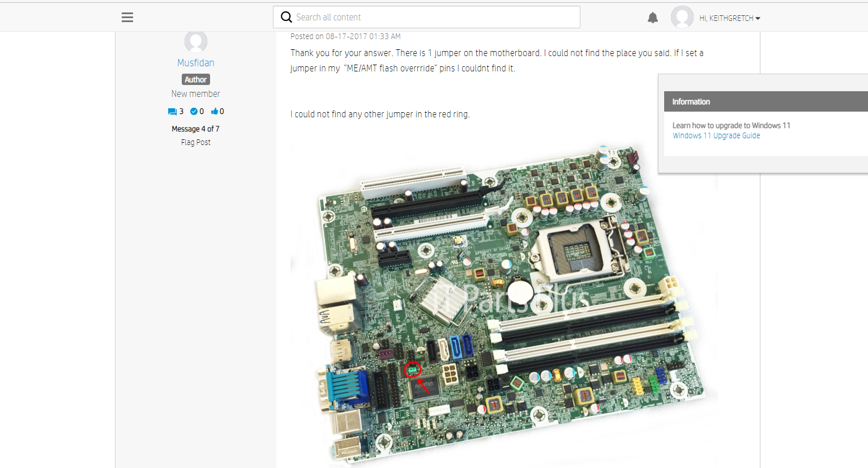This screenshot has width=868, height=468.
Task: Open the Windows 11 Upgrade Guide link
Action: (x=716, y=135)
